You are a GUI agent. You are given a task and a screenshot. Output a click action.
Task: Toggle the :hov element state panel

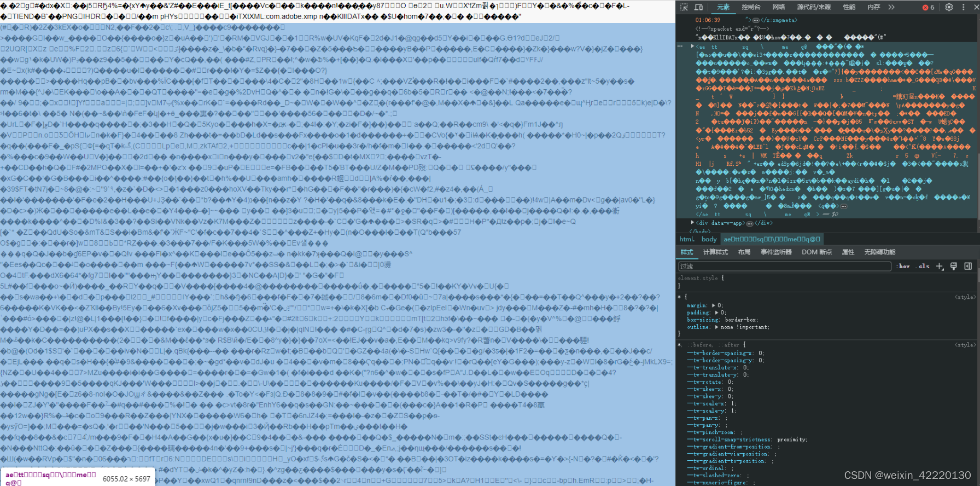(903, 267)
